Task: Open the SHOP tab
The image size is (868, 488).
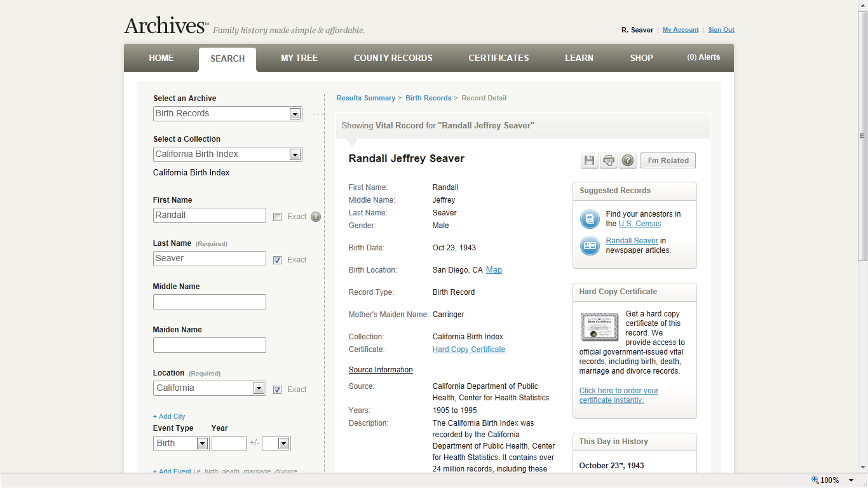Action: [642, 58]
